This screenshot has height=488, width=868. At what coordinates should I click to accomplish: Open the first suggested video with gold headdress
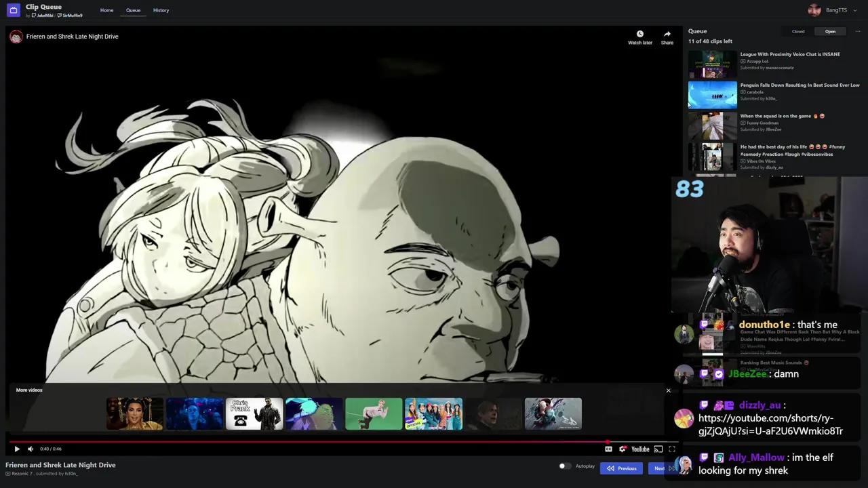click(x=134, y=414)
